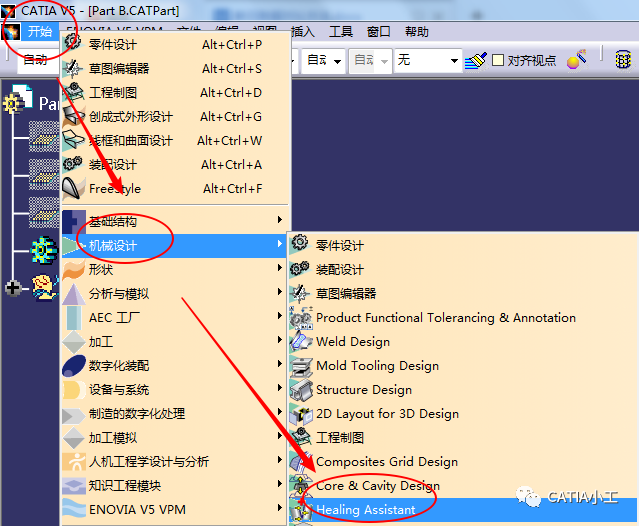Open Core & Cavity Design workbench
Image resolution: width=639 pixels, height=526 pixels.
coord(463,486)
